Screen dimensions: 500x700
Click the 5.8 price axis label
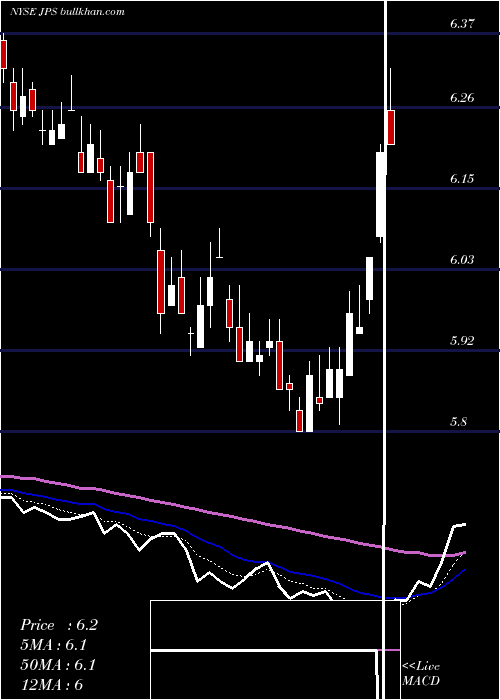tap(459, 421)
